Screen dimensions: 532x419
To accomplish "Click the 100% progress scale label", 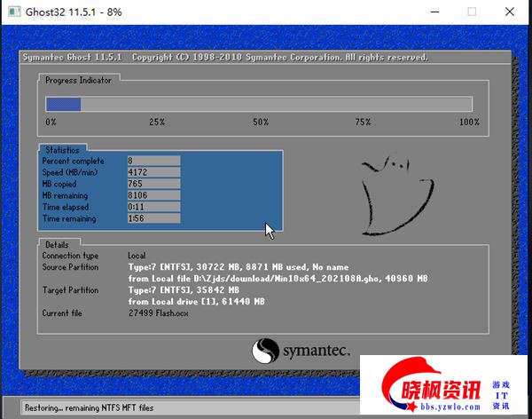I will (x=469, y=122).
